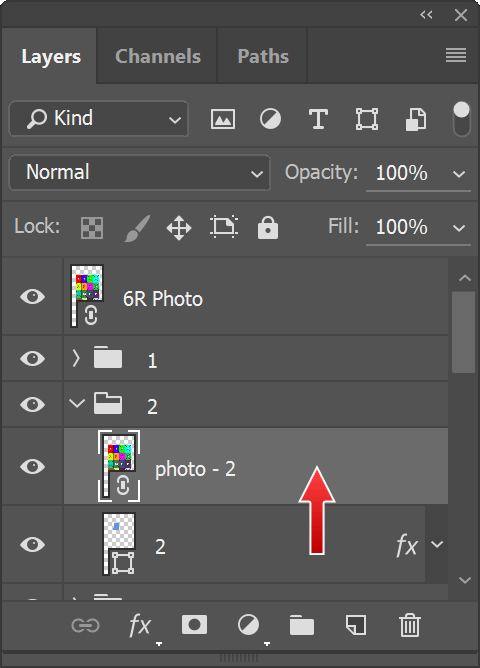480x668 pixels.
Task: Add a layer mask
Action: click(194, 625)
